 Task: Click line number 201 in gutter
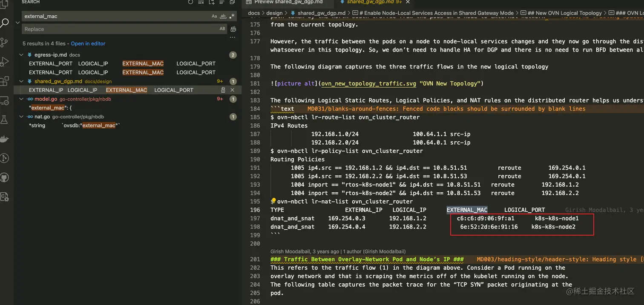254,259
